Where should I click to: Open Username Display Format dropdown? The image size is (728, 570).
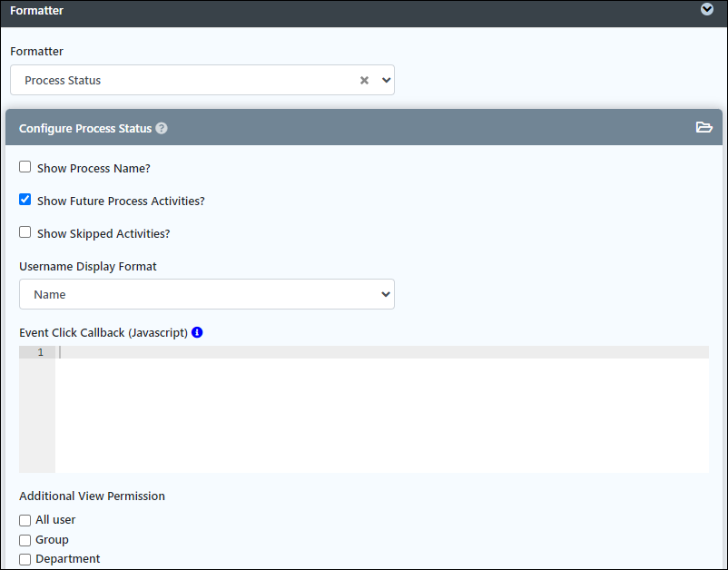click(207, 294)
